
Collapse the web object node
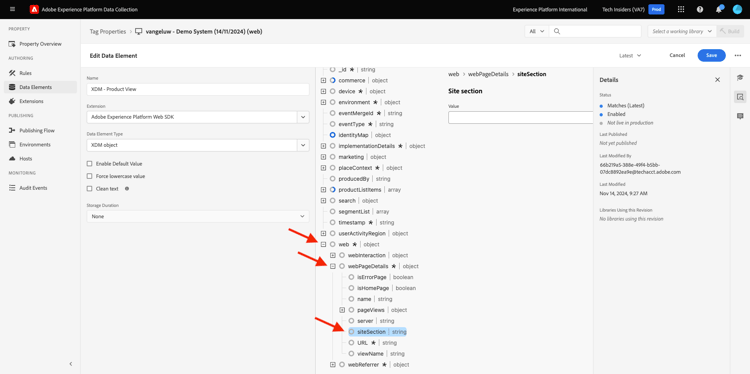[x=323, y=244]
